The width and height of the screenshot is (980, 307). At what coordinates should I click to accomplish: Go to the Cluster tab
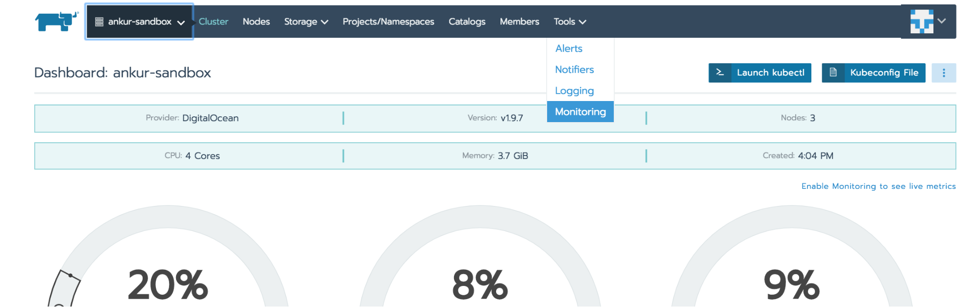coord(213,22)
